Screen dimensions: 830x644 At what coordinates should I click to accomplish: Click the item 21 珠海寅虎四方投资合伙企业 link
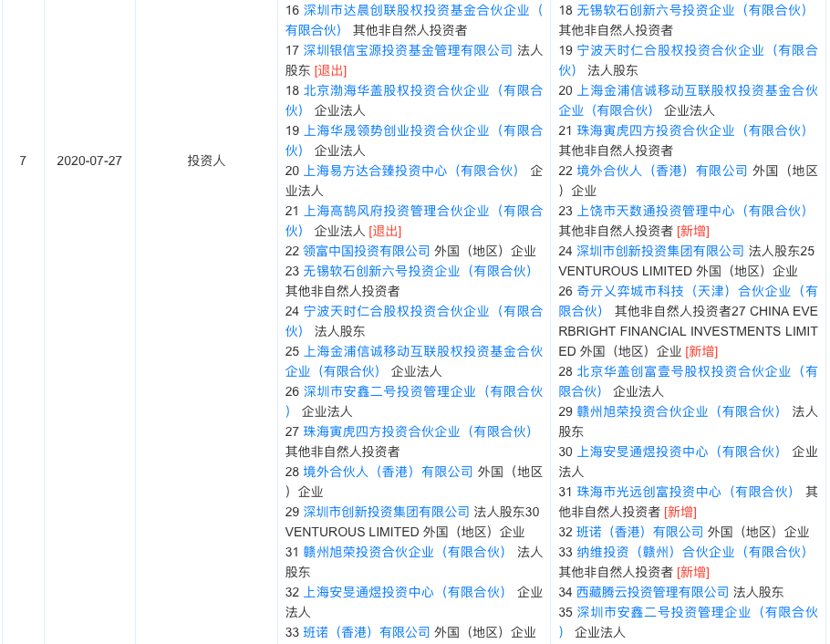(692, 130)
